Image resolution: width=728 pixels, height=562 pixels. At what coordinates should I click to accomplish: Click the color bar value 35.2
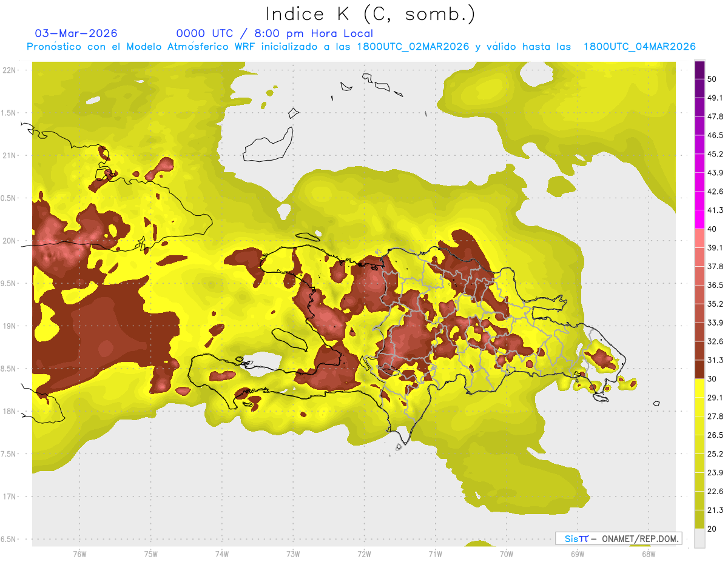click(715, 304)
